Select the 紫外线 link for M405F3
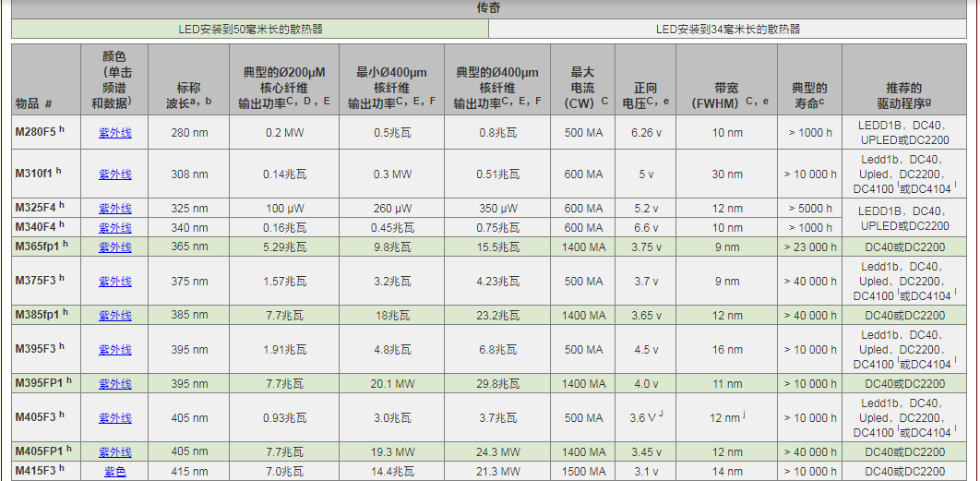This screenshot has width=980, height=481. coord(115,417)
